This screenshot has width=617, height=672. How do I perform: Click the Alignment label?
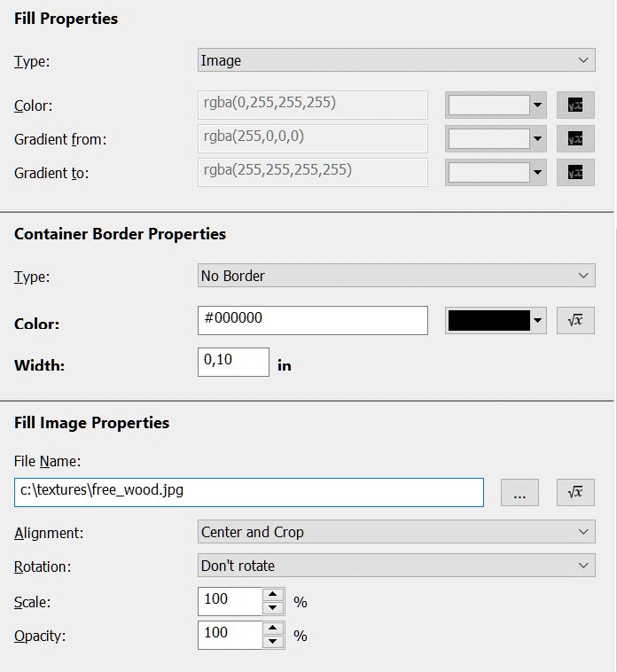tap(49, 533)
